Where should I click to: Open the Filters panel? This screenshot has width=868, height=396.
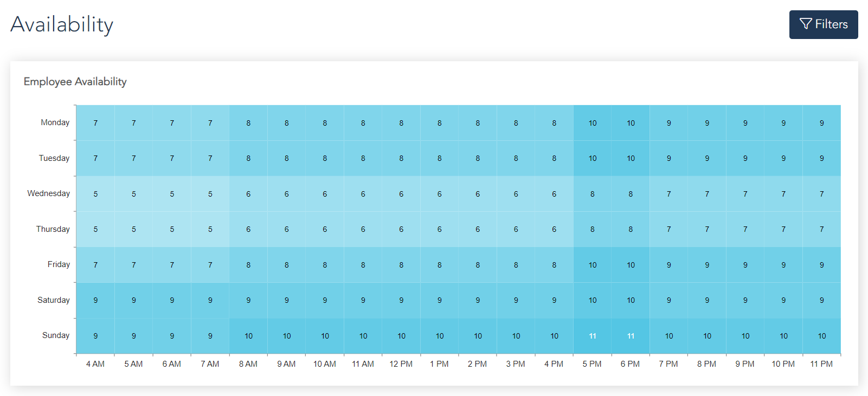point(823,24)
